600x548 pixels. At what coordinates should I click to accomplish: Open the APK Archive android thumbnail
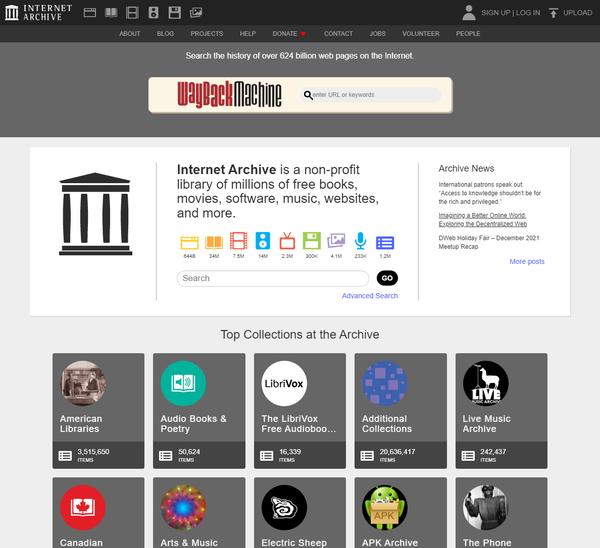point(385,507)
